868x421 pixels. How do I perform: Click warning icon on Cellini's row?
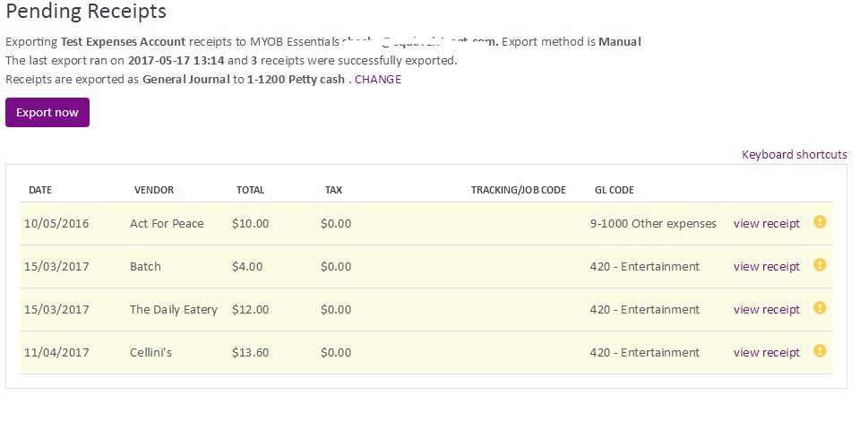click(820, 351)
